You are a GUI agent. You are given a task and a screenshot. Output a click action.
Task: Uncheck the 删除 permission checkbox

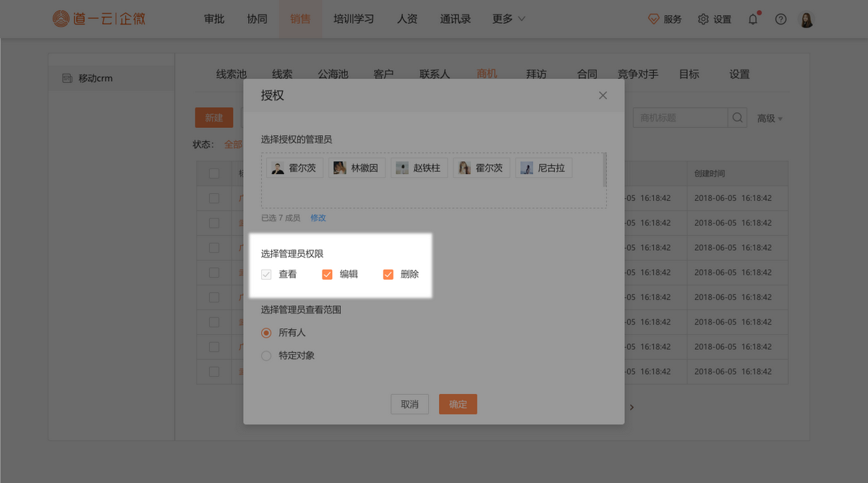pos(388,274)
